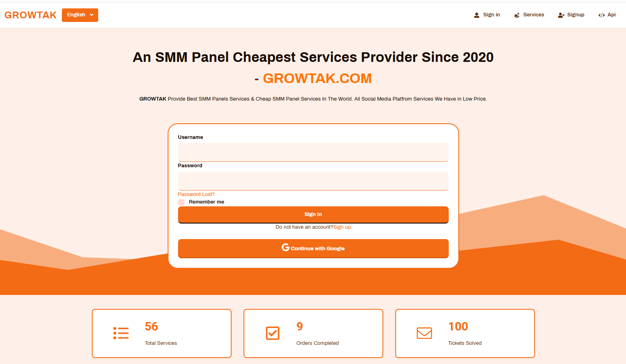The image size is (626, 364).
Task: Click the Orders Completed checkmark icon
Action: 273,333
